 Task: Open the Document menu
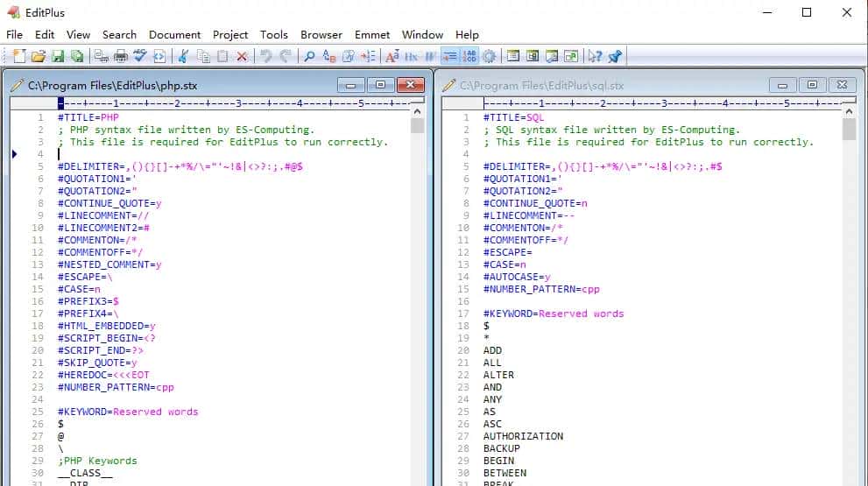[x=174, y=34]
